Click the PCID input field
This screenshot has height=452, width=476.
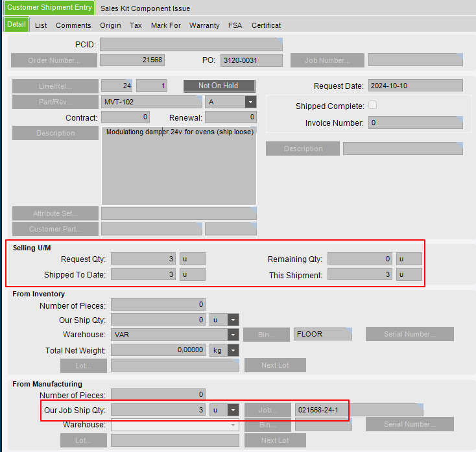(191, 44)
